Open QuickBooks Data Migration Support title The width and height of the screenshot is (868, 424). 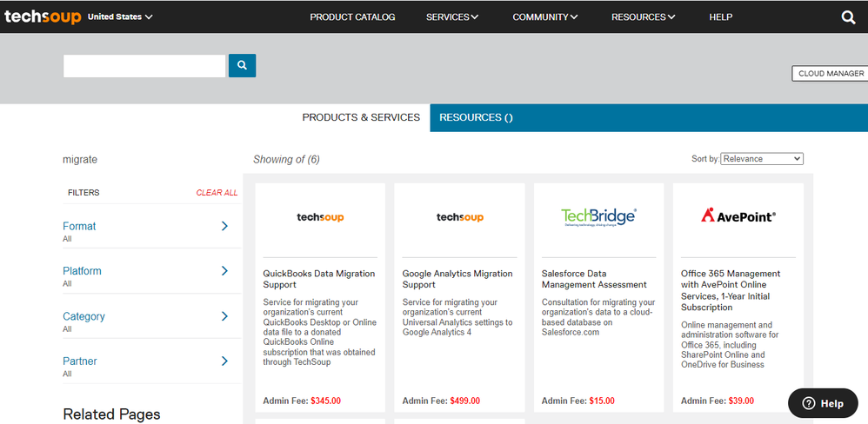319,279
